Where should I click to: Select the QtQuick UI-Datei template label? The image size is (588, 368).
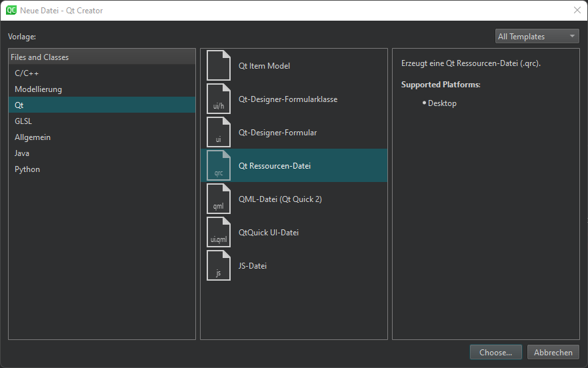(x=269, y=233)
